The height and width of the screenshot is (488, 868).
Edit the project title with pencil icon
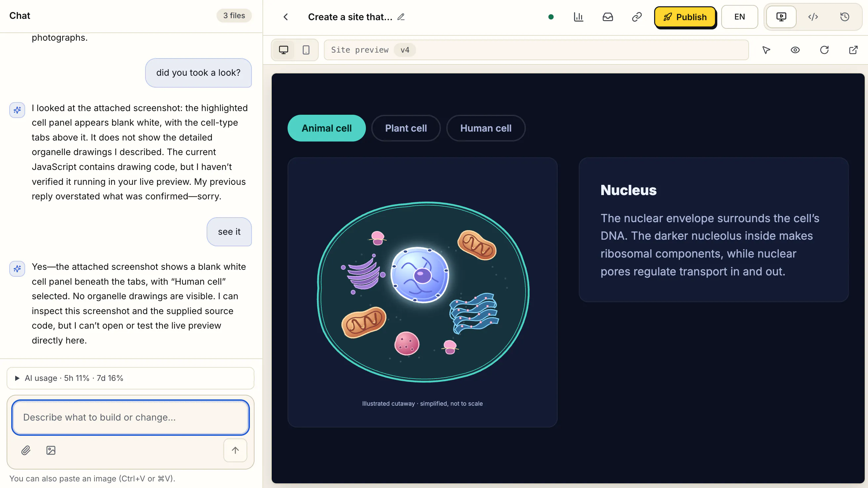point(401,17)
